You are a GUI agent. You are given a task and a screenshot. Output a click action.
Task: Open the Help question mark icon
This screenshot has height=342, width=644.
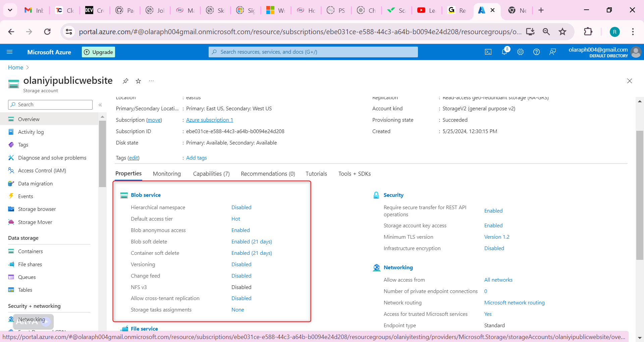(536, 52)
